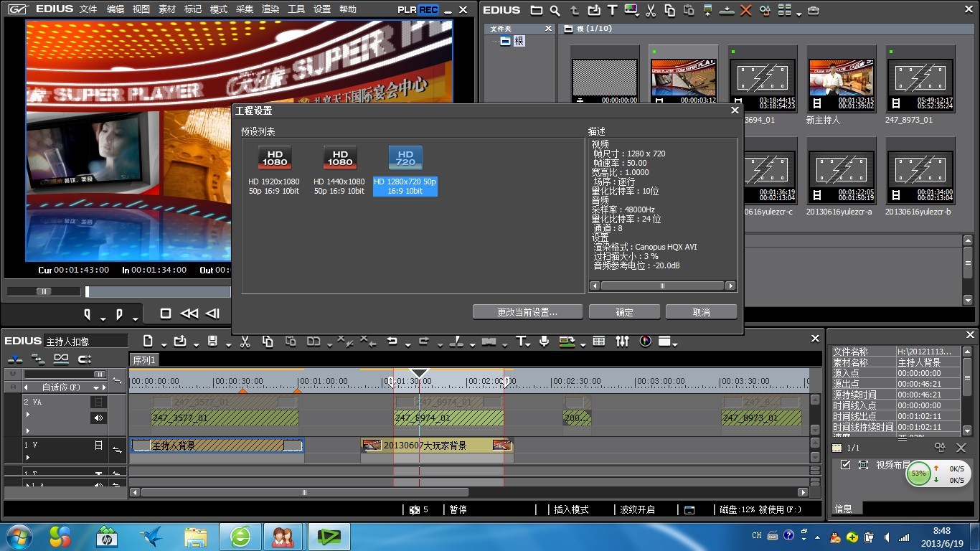
Task: Open dropdown beside Set Out button
Action: tap(134, 318)
